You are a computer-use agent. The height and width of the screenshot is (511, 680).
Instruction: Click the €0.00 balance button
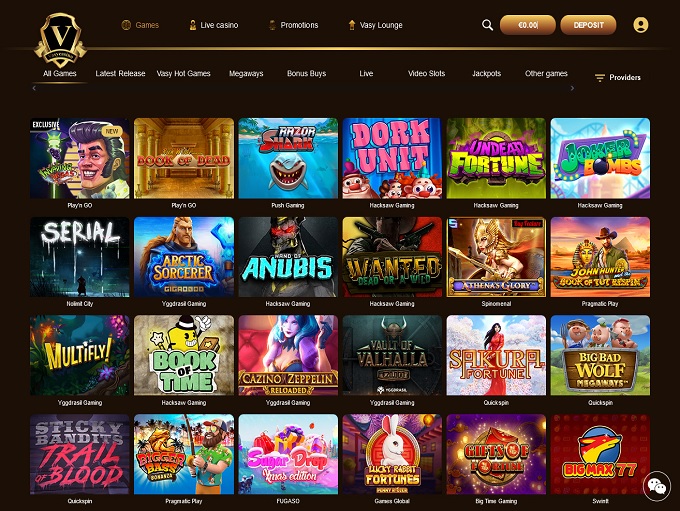(527, 25)
